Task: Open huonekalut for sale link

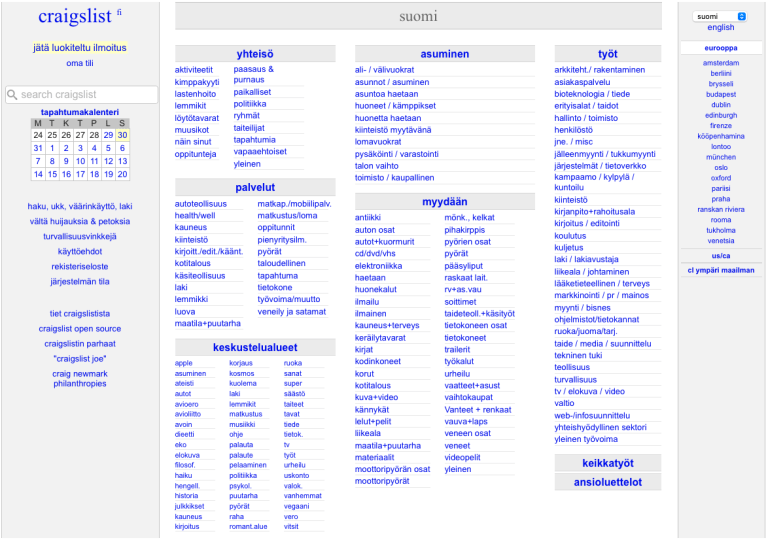Action: pyautogui.click(x=376, y=290)
